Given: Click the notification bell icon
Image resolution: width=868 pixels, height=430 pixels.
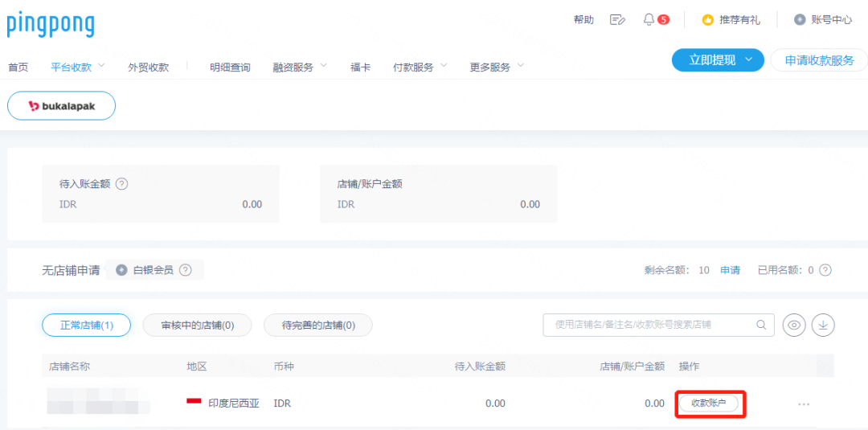Looking at the screenshot, I should pyautogui.click(x=649, y=19).
